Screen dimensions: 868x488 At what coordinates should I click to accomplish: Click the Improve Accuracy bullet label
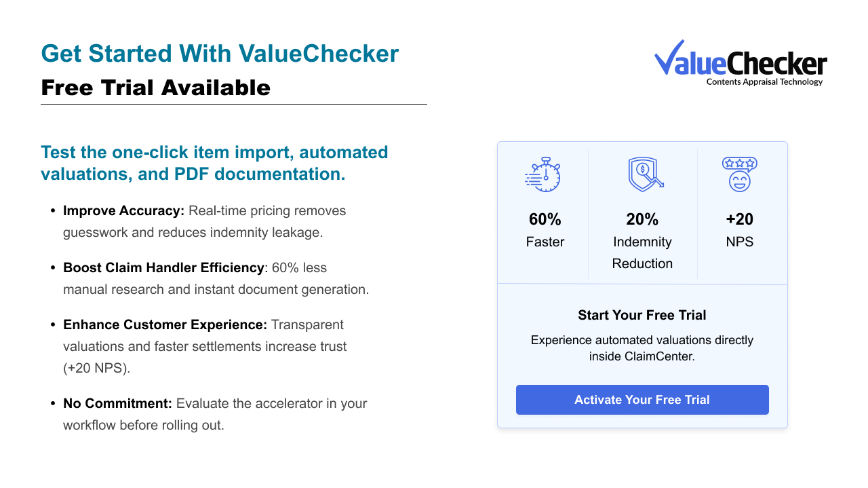[x=123, y=211]
